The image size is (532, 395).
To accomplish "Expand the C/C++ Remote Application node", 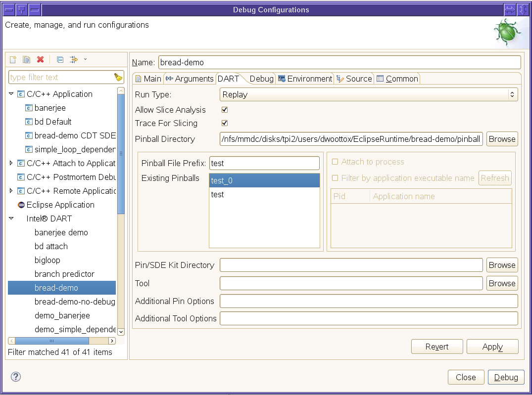I will [11, 191].
